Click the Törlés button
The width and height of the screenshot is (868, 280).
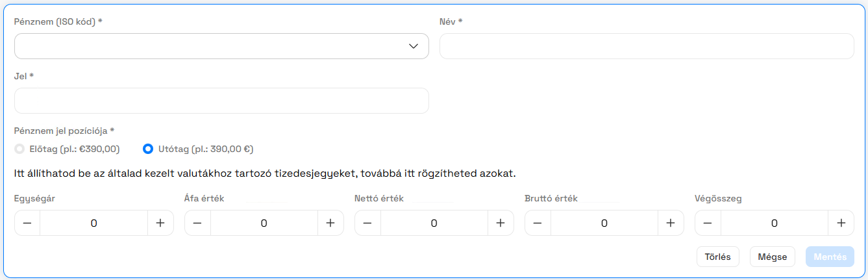tap(717, 257)
